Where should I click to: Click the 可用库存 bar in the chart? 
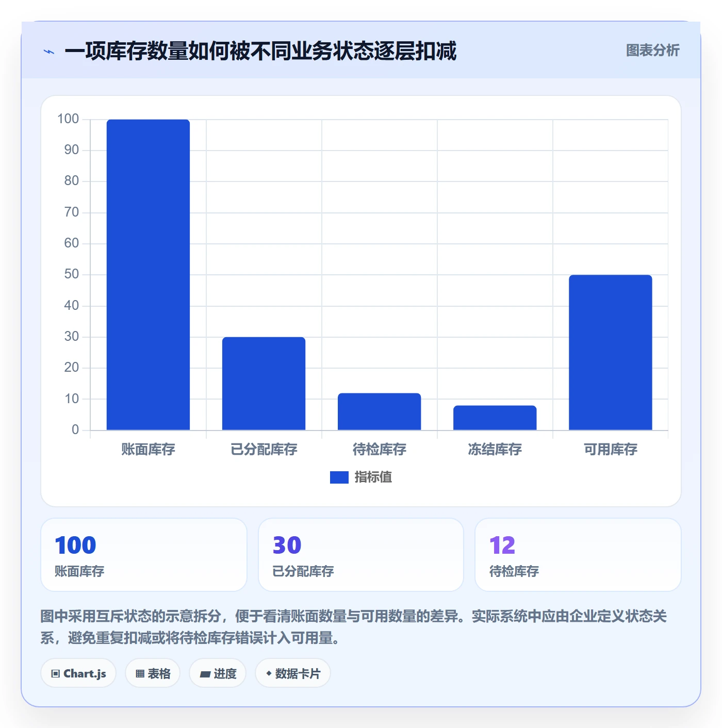click(x=610, y=353)
